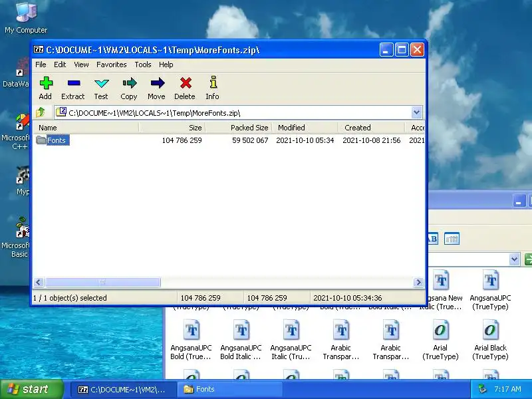Click the red Delete icon
The width and height of the screenshot is (532, 399).
coord(185,88)
